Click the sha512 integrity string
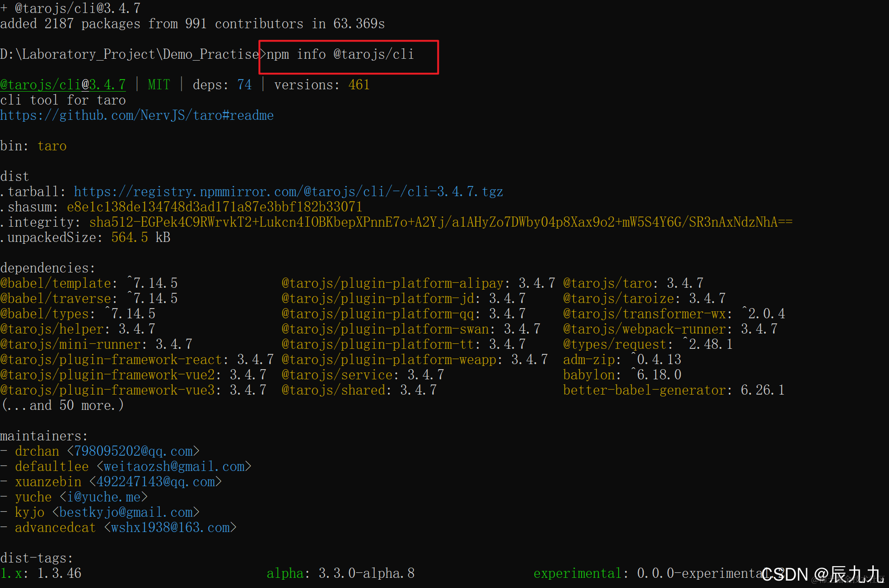 coord(440,222)
